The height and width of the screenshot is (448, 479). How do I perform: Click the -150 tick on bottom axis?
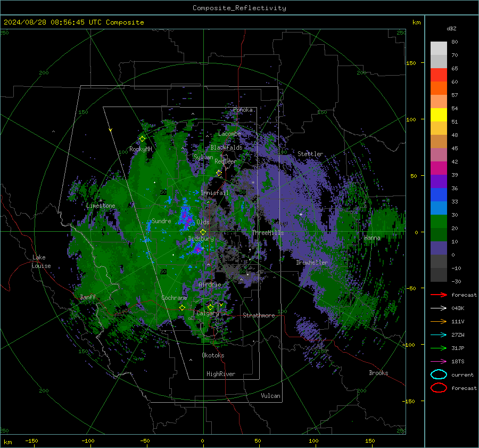click(x=31, y=441)
